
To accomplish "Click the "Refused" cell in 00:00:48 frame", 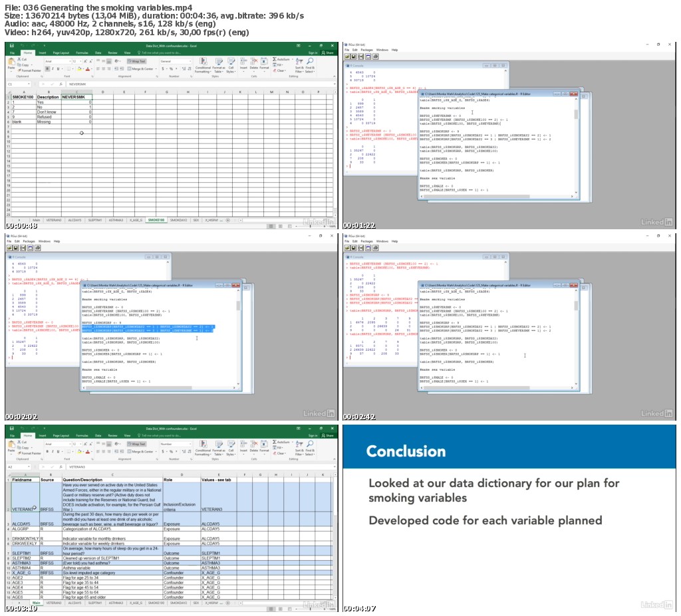I will coord(48,117).
